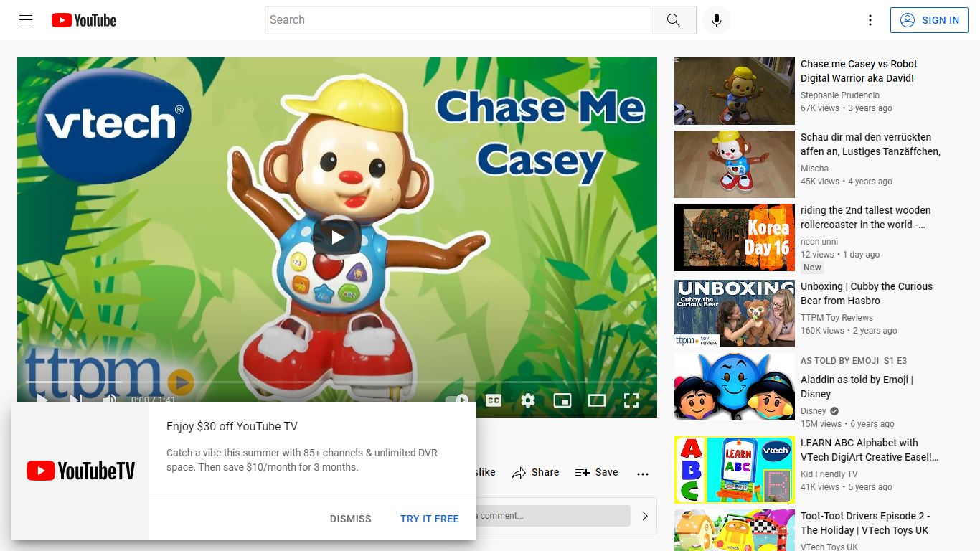Expand comments with right chevron
This screenshot has width=980, height=551.
(x=645, y=515)
